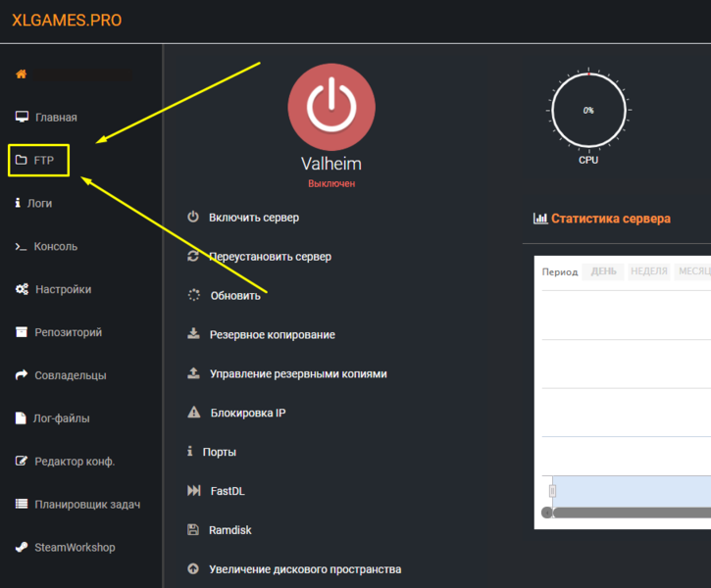Click the Консоль terminal icon

[21, 246]
